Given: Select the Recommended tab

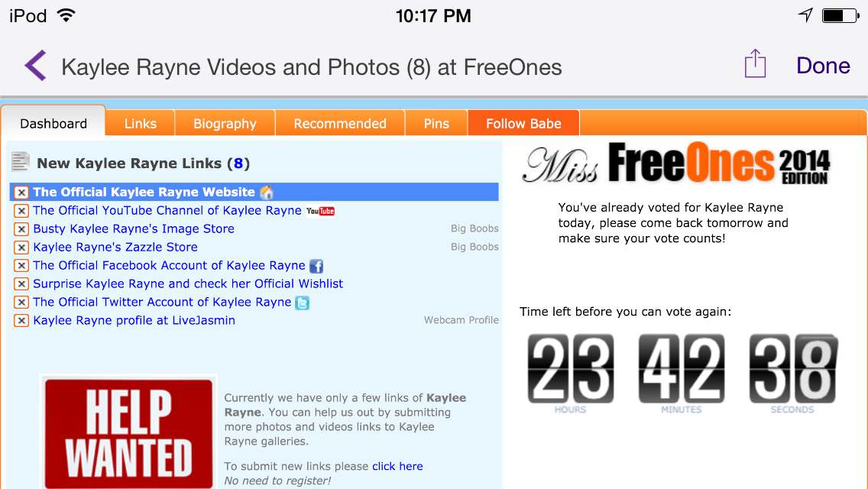Looking at the screenshot, I should [x=340, y=124].
